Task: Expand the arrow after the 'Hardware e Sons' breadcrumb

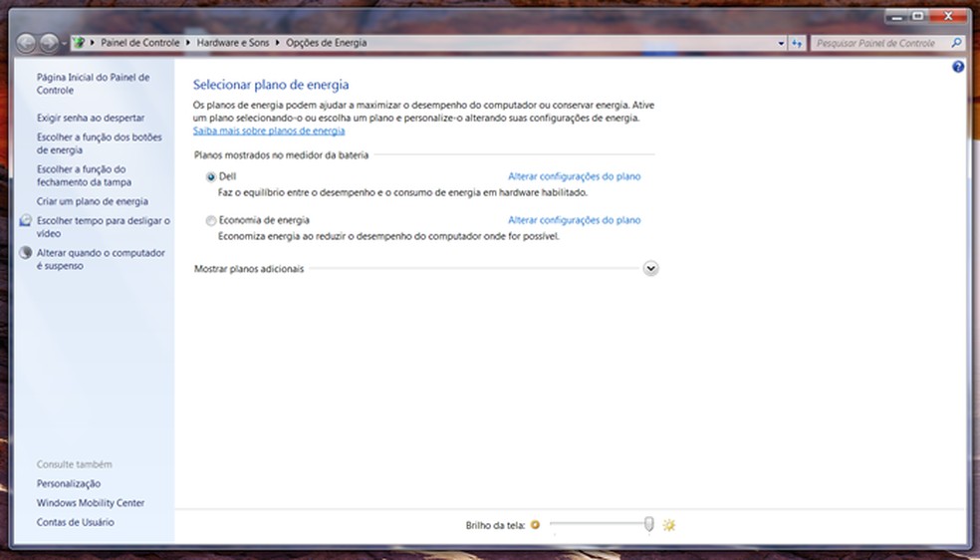Action: click(x=278, y=43)
